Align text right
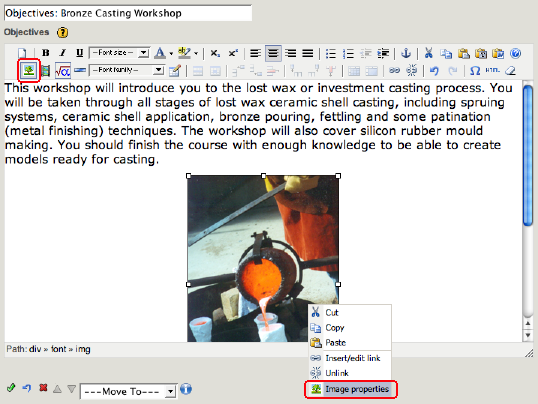Screen dimensions: 538x404 point(291,54)
